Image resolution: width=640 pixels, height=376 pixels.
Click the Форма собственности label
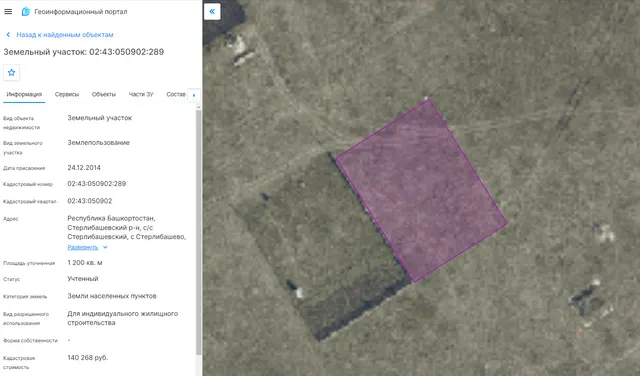tap(30, 340)
